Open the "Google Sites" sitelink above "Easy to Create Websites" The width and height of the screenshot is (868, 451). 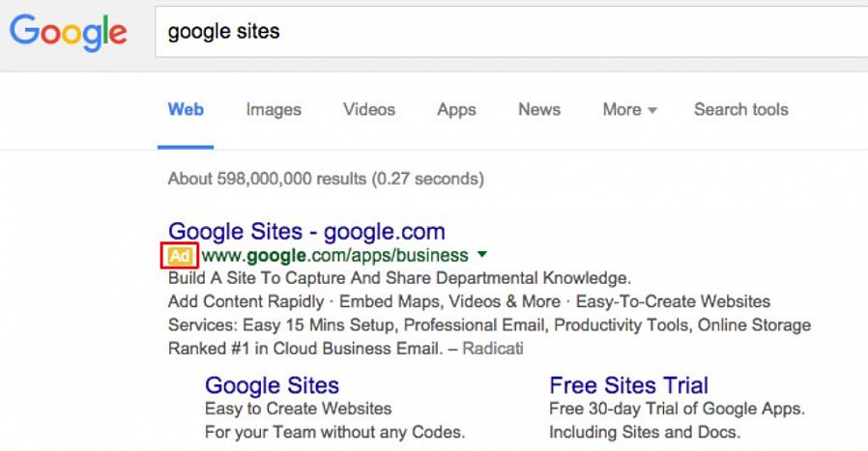pos(272,385)
